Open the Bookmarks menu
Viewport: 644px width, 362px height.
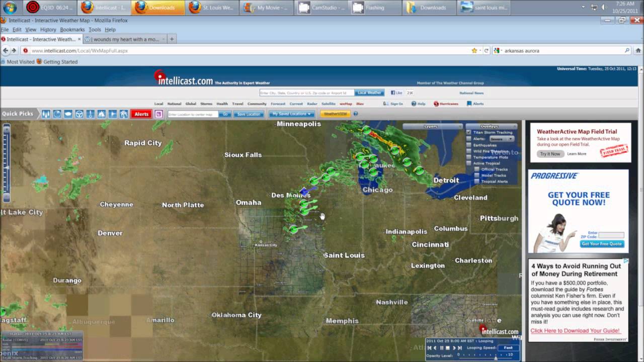pyautogui.click(x=72, y=30)
